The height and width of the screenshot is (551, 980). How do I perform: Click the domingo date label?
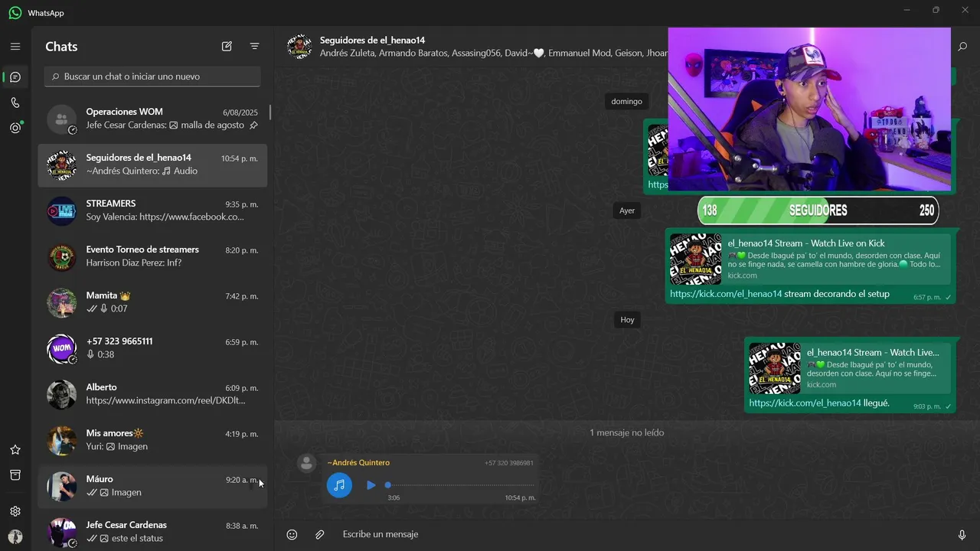[x=626, y=101]
